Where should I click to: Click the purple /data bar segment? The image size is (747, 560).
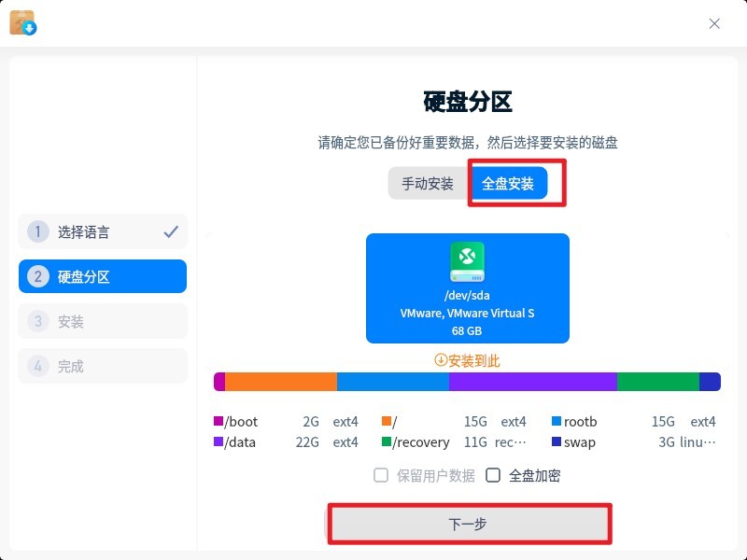pyautogui.click(x=532, y=382)
